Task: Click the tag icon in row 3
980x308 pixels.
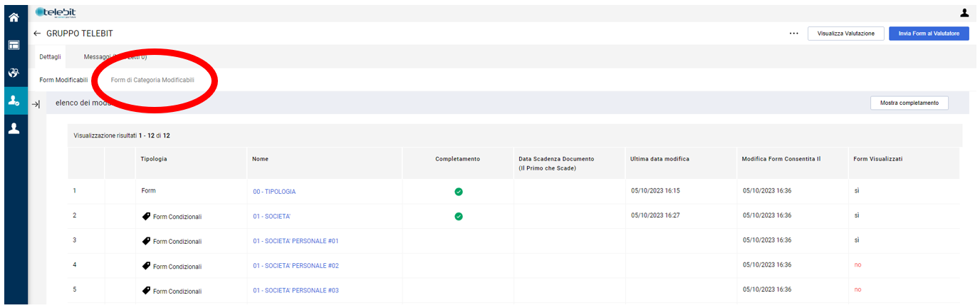Action: point(147,241)
